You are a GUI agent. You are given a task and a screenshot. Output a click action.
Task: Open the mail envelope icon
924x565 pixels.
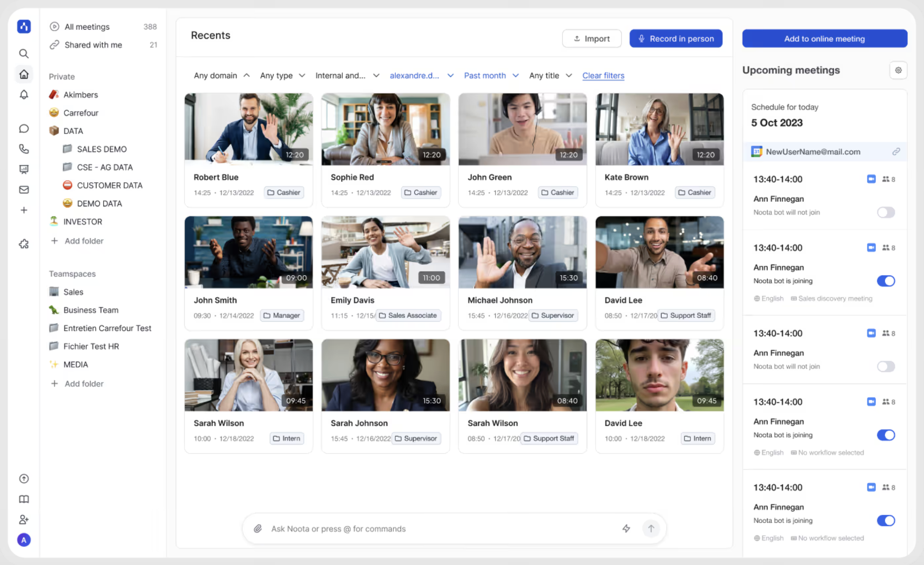click(24, 190)
